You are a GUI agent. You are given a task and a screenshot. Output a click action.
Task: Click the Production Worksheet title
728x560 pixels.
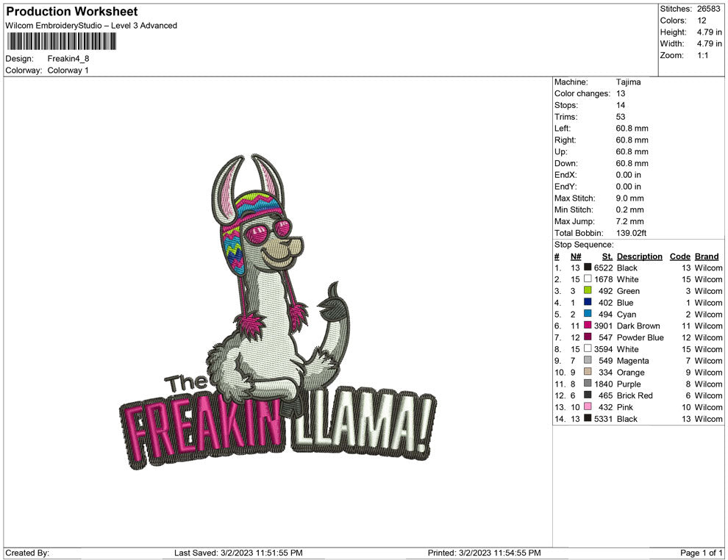(x=72, y=12)
